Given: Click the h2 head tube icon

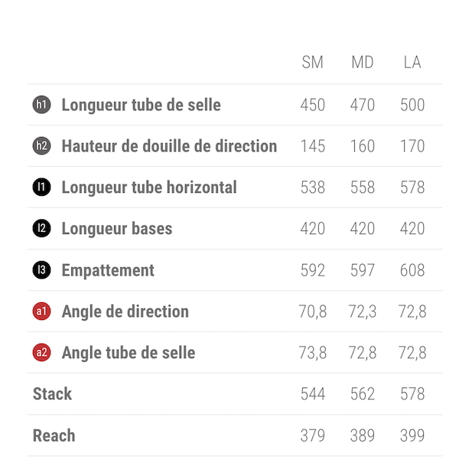Looking at the screenshot, I should point(41,146).
